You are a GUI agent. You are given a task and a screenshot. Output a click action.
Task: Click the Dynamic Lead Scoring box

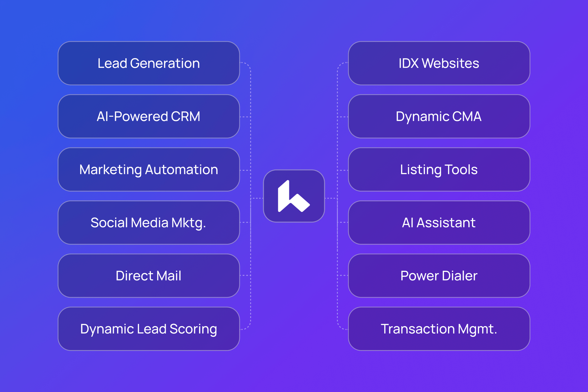coord(149,329)
